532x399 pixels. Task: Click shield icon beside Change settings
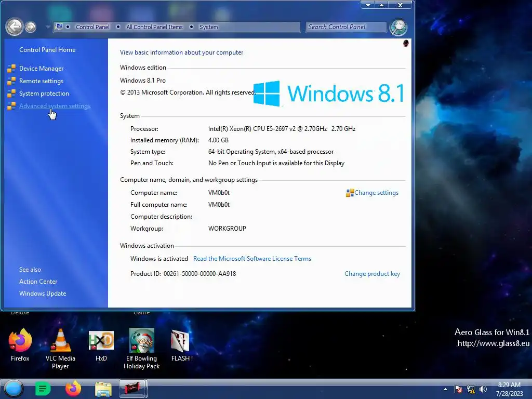[x=350, y=193]
